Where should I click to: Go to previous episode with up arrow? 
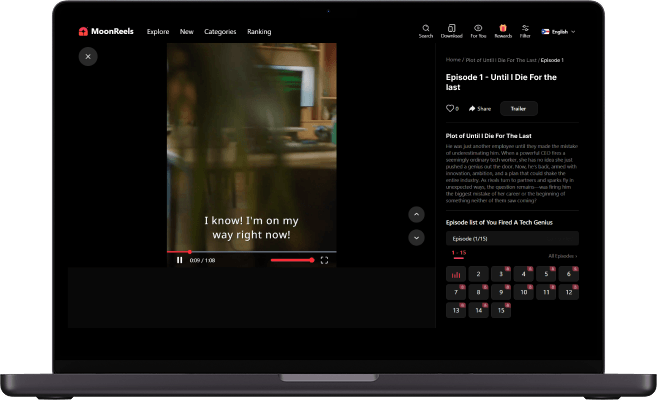click(x=416, y=214)
